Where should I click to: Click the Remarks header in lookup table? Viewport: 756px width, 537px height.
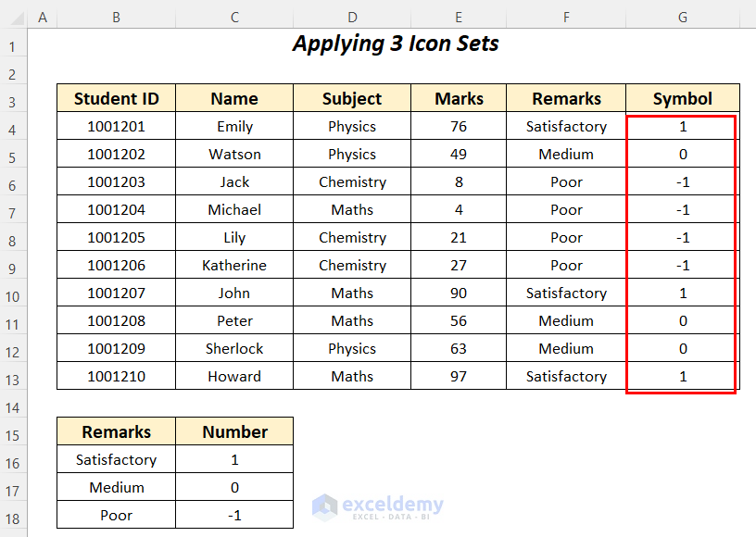117,432
